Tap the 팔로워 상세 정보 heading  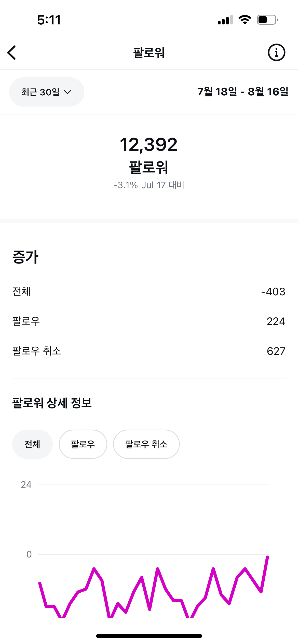(52, 403)
